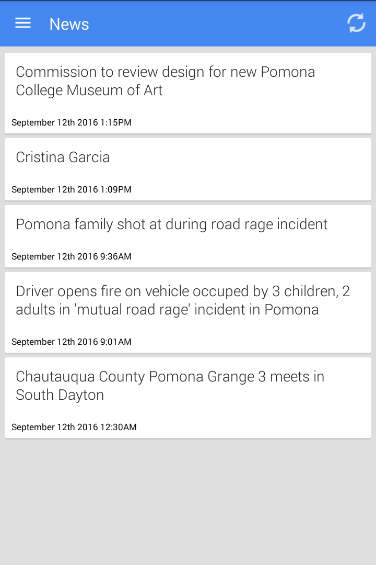Image resolution: width=376 pixels, height=565 pixels.
Task: Tap the 'mutual road rage' incident text line
Action: [167, 310]
